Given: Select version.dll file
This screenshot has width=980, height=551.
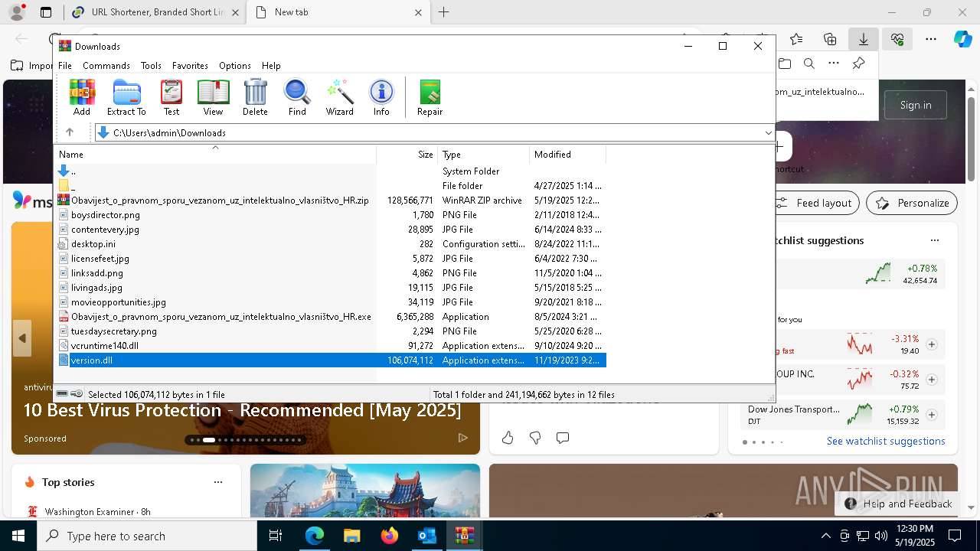Looking at the screenshot, I should [x=331, y=360].
